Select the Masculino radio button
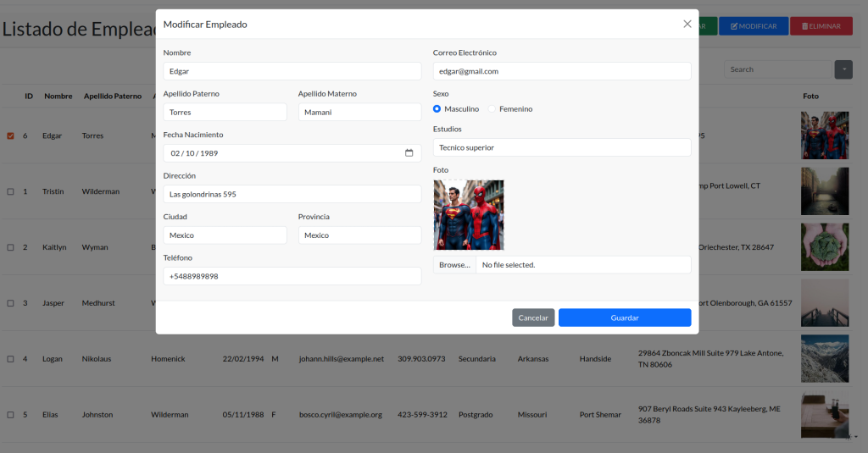The image size is (868, 453). [437, 109]
